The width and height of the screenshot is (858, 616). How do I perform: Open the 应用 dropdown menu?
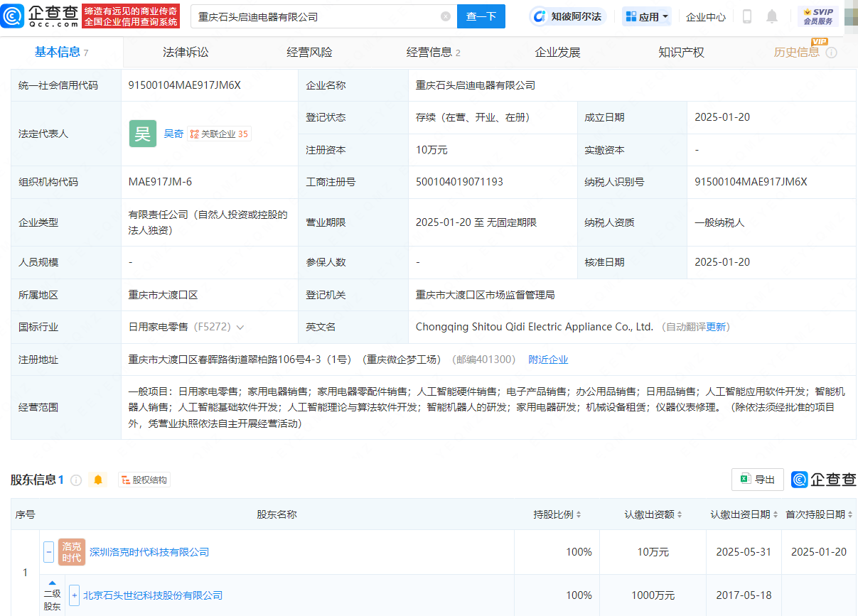[x=645, y=16]
